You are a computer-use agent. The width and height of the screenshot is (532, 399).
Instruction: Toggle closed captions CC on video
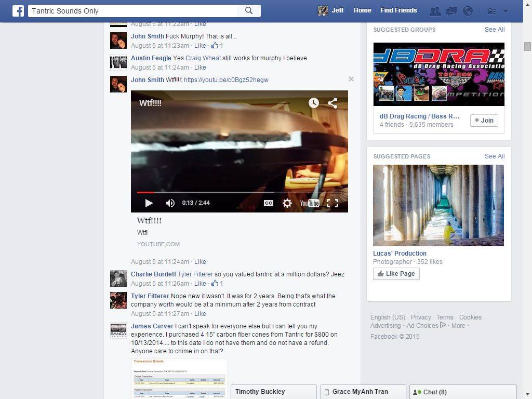pos(269,203)
